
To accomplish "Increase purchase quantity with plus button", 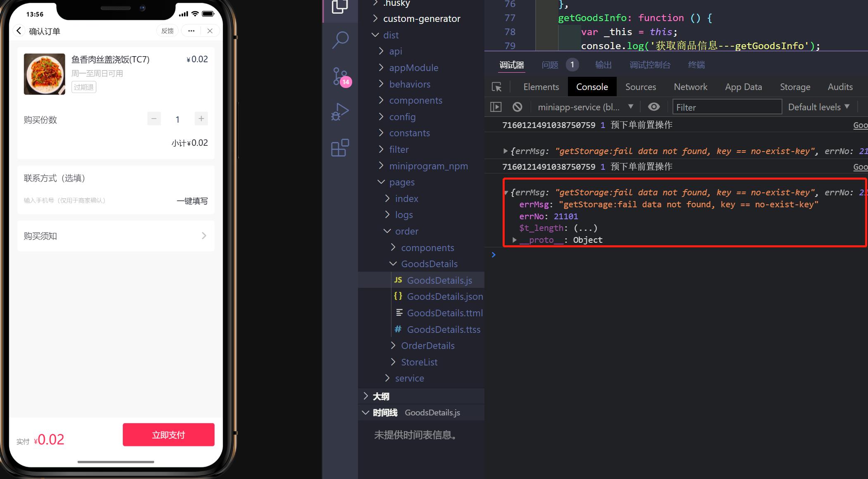I will click(201, 119).
